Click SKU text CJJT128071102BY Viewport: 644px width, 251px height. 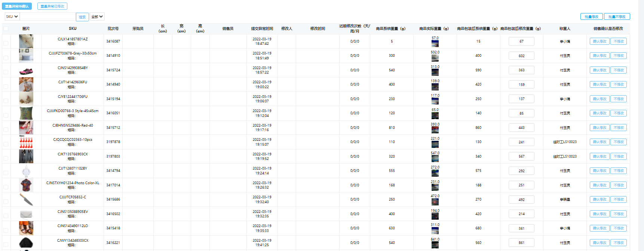(x=73, y=168)
